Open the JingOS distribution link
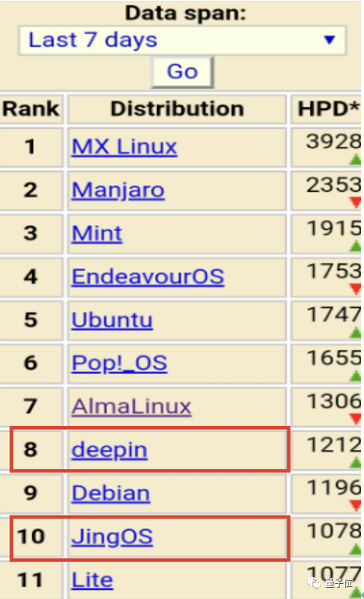The image size is (364, 599). (x=112, y=537)
